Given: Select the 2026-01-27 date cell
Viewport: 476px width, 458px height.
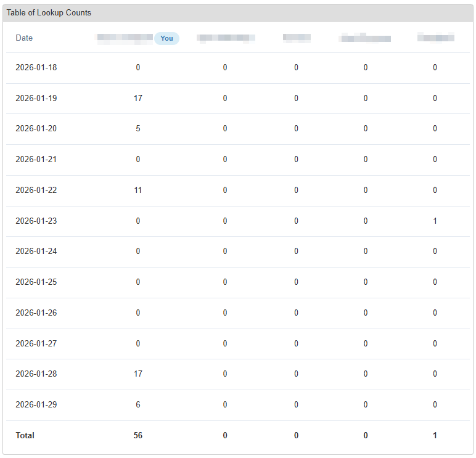Looking at the screenshot, I should click(36, 343).
